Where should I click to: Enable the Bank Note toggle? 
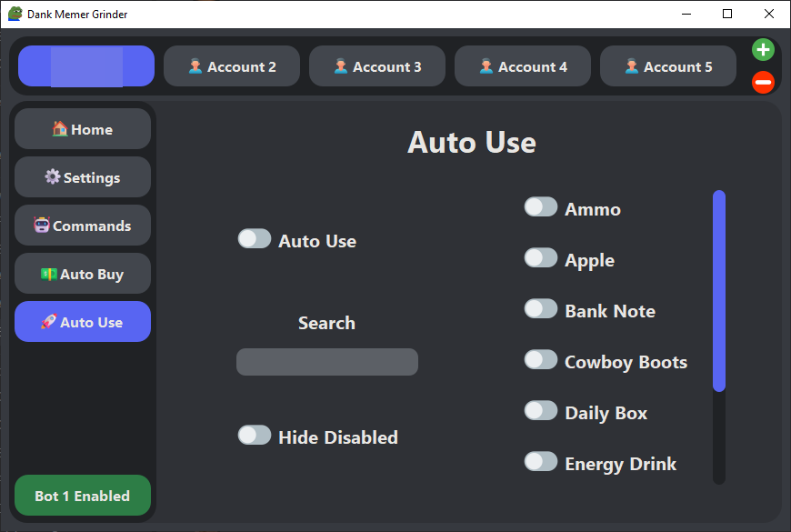[541, 309]
